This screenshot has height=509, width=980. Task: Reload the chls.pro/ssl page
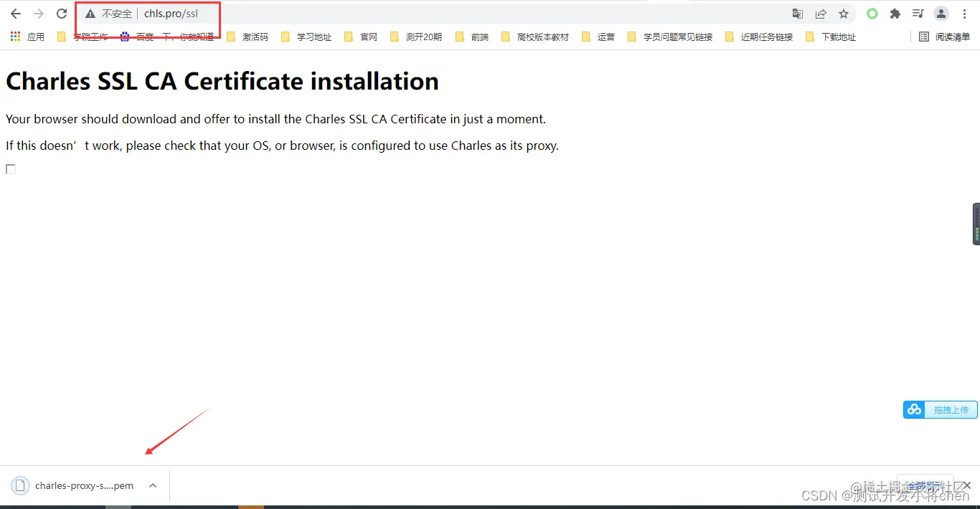click(62, 14)
